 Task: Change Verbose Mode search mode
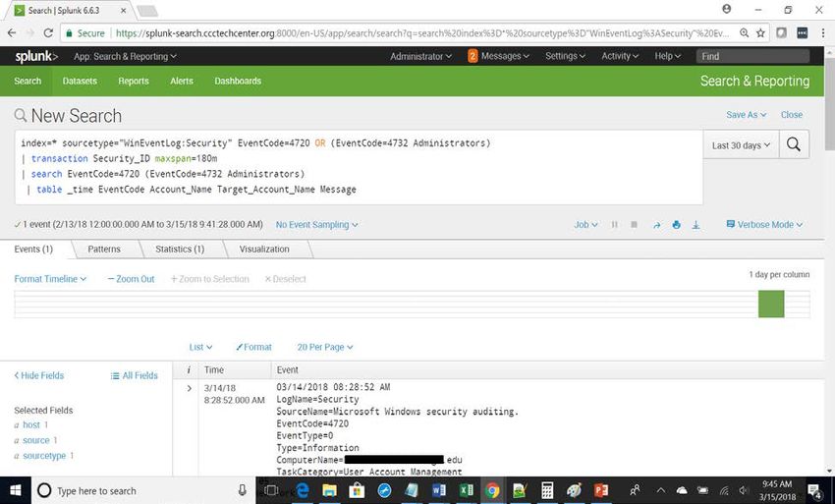pos(764,225)
